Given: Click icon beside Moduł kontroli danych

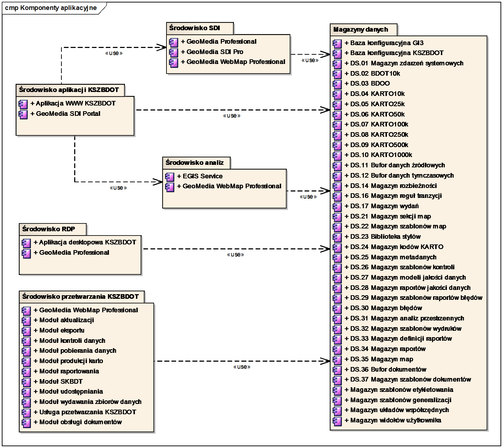Looking at the screenshot, I should (x=26, y=341).
